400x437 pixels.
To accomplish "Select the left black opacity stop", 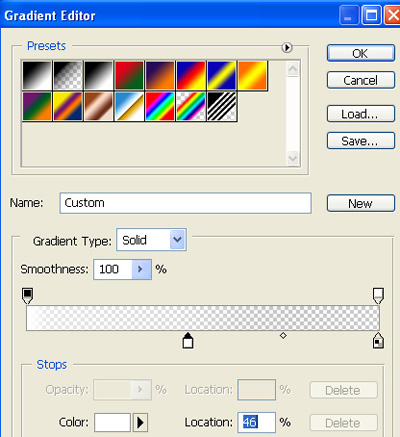I will coord(27,296).
